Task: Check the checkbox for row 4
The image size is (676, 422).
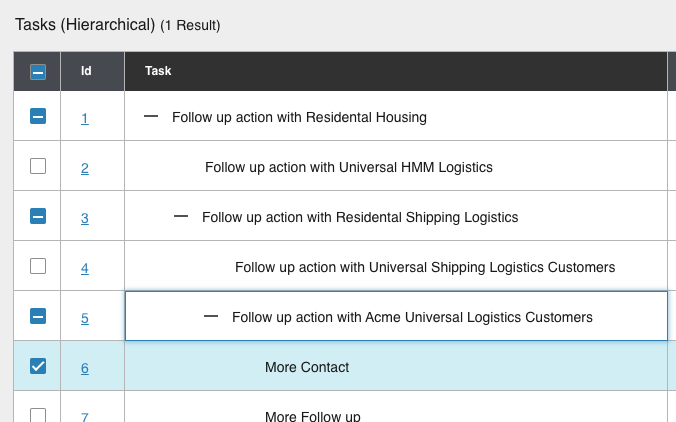Action: 38,267
